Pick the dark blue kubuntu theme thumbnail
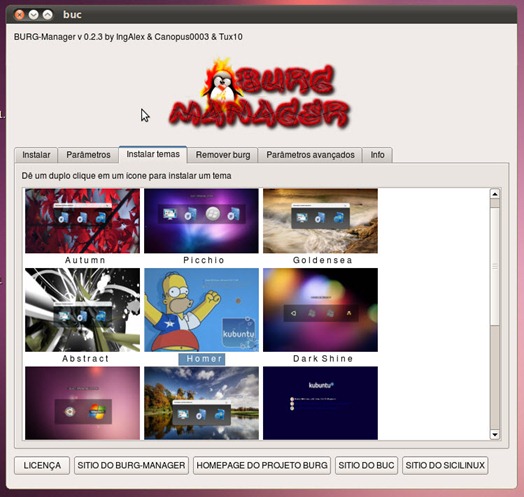524x497 pixels. 320,403
